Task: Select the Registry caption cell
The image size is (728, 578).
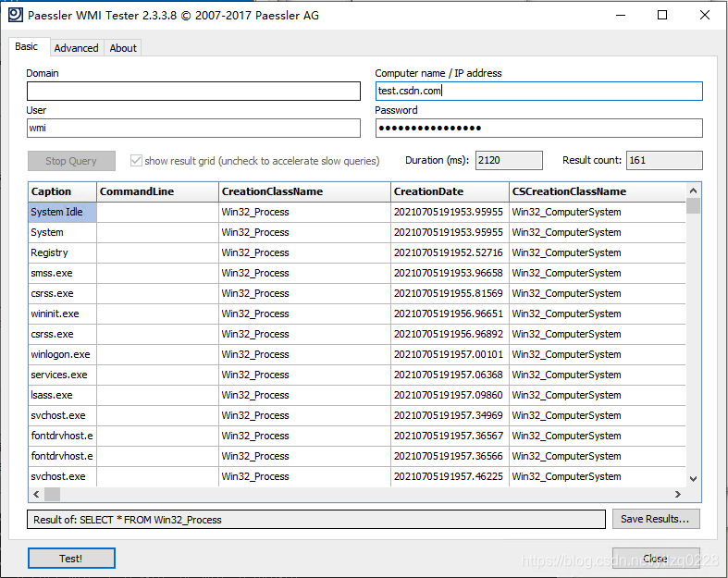Action: [x=62, y=253]
